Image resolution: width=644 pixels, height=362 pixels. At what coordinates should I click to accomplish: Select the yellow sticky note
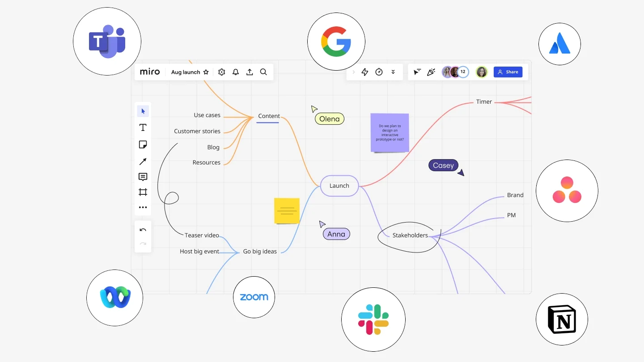point(287,210)
